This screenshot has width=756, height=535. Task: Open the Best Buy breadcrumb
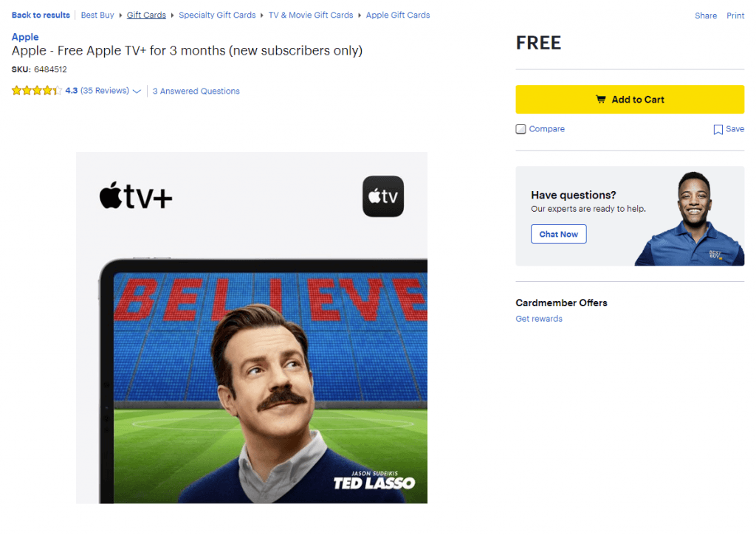pos(97,15)
